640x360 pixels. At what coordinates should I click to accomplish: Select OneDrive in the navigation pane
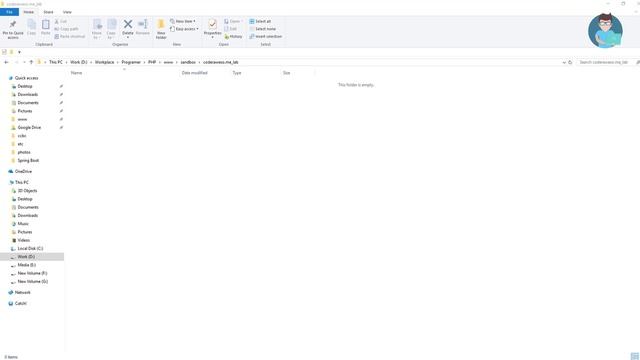pos(23,171)
